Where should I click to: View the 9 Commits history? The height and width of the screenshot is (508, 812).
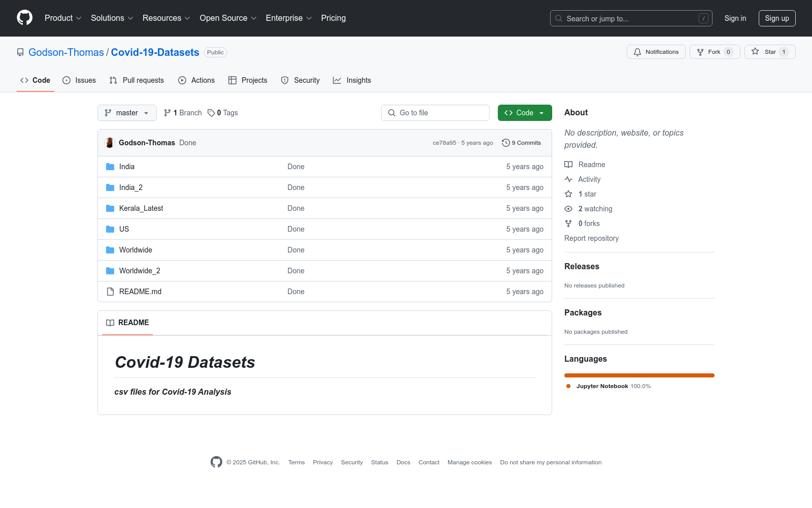coord(521,143)
